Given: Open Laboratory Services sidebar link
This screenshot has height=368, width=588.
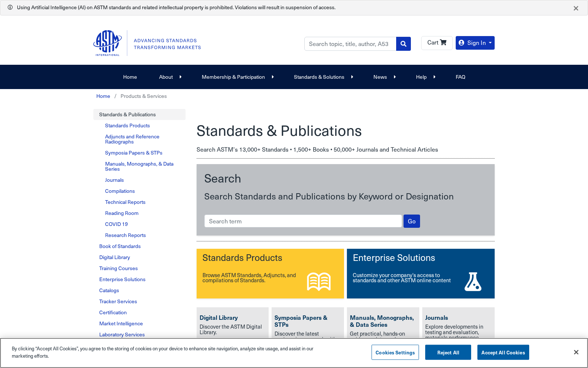Looking at the screenshot, I should pyautogui.click(x=122, y=335).
